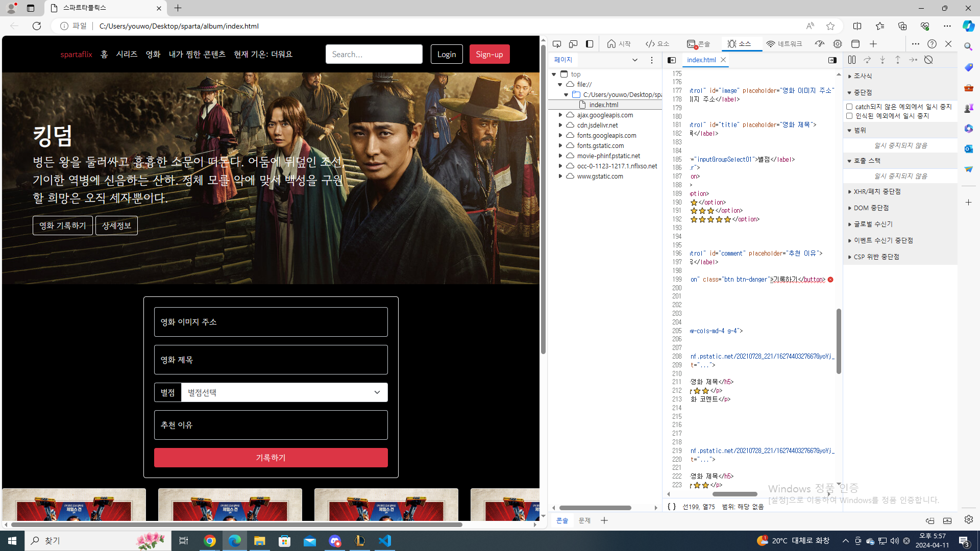Open the navigator 페이지 view dropdown chevron
Image resolution: width=980 pixels, height=551 pixels.
635,60
